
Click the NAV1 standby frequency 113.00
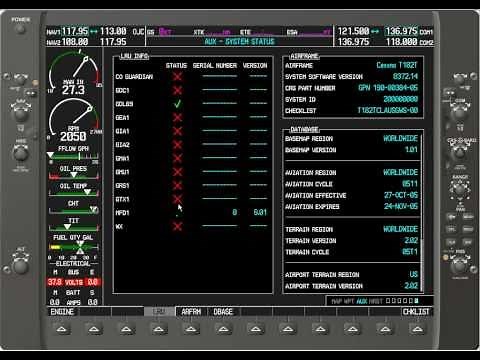tap(113, 31)
